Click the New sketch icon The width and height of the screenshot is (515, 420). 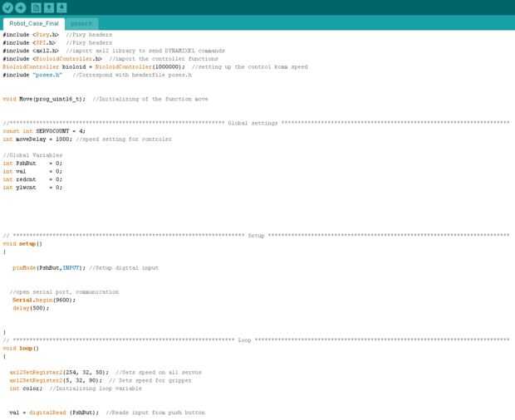pyautogui.click(x=36, y=7)
